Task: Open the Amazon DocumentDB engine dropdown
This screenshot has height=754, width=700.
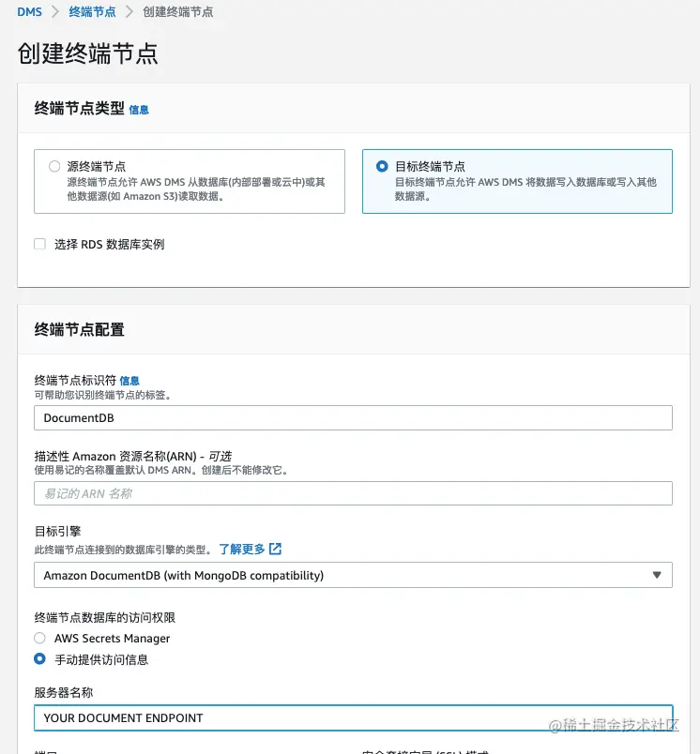Action: (353, 575)
